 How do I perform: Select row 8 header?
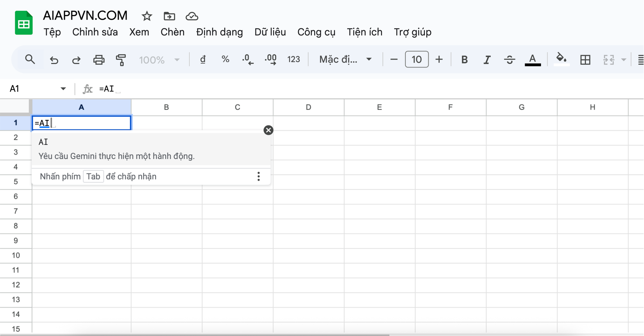(16, 226)
